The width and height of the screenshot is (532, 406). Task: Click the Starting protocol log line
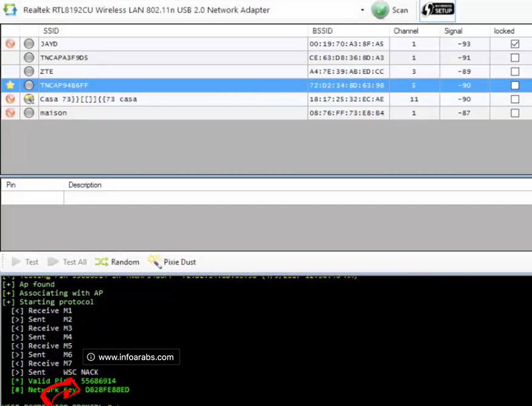[x=48, y=302]
